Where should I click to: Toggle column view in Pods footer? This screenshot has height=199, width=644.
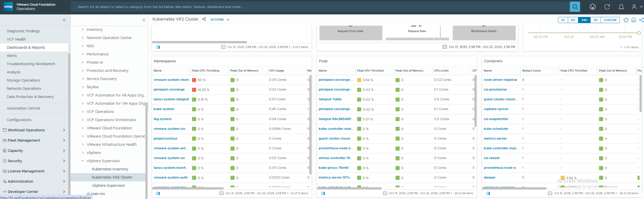pos(323,193)
